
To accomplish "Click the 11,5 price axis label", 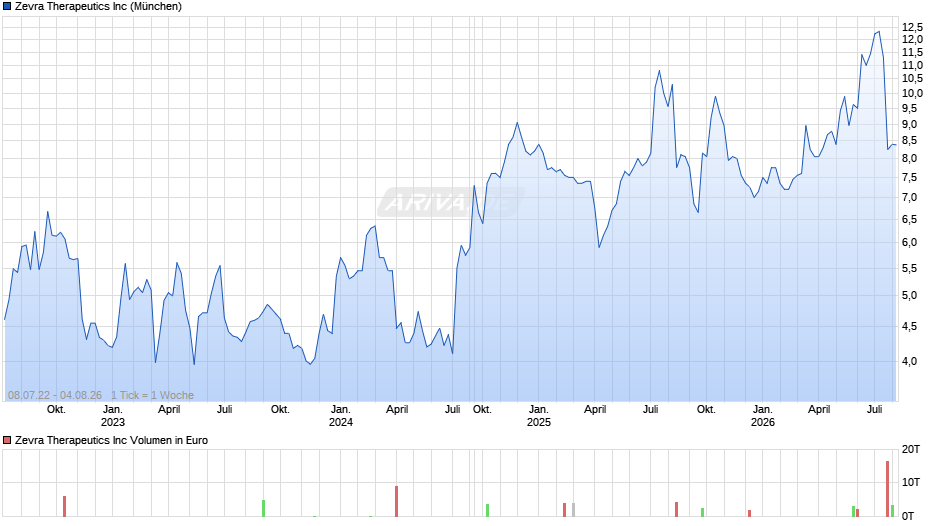I will click(912, 53).
